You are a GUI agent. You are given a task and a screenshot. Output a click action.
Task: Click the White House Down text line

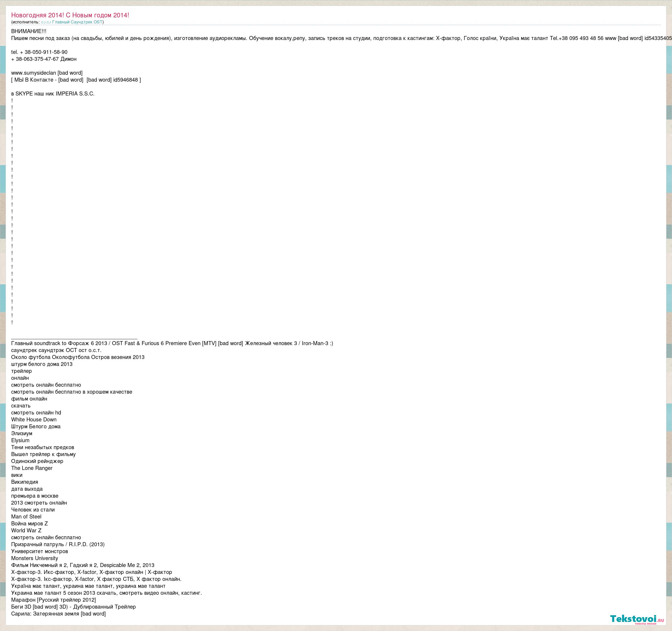(34, 420)
